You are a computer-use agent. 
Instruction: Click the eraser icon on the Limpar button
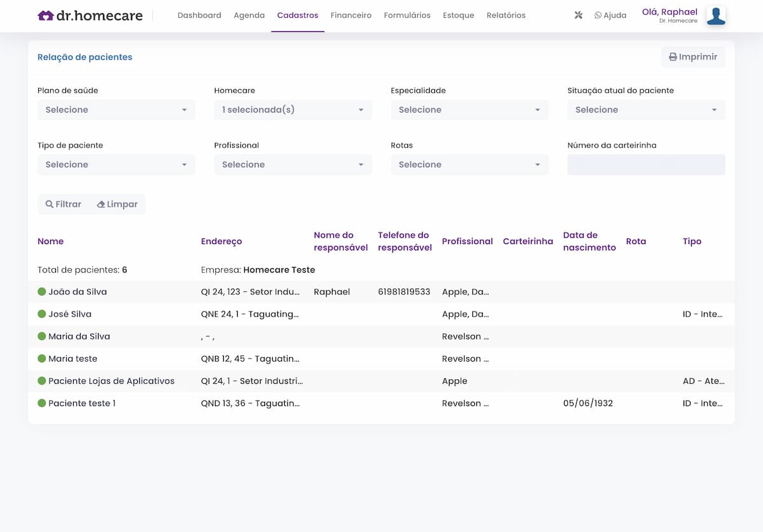[x=101, y=204]
